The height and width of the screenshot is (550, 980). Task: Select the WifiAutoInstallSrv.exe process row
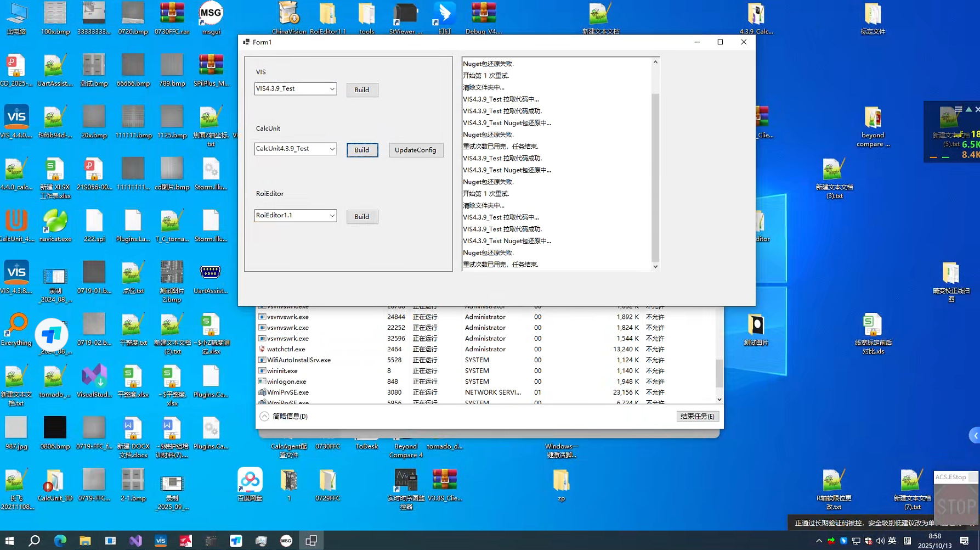point(299,360)
